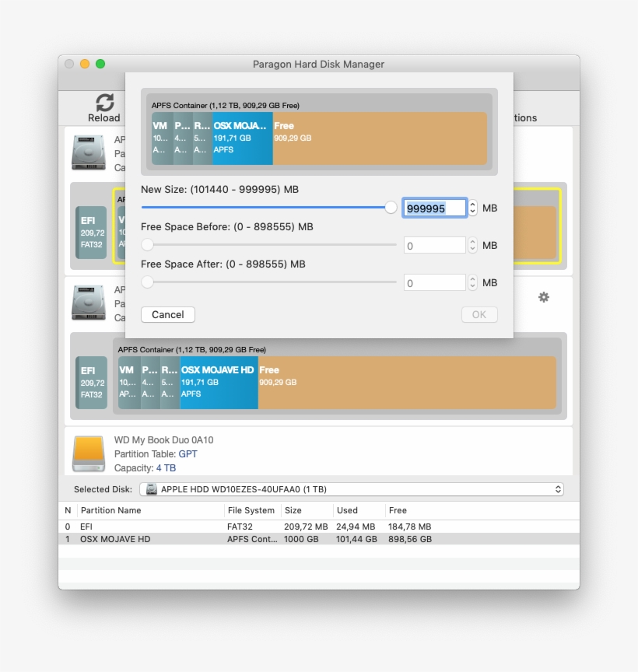This screenshot has height=672, width=638.
Task: Click the Reload toolbar icon
Action: coord(104,103)
